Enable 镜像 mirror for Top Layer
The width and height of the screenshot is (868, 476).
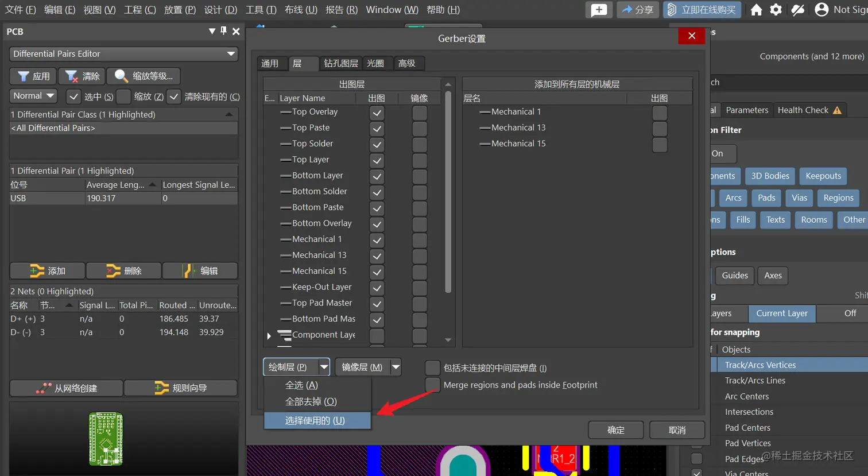click(420, 160)
